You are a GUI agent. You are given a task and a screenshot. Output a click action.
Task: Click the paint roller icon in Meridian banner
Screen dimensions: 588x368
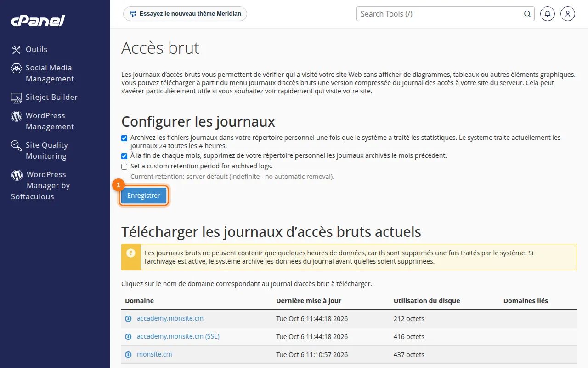tap(133, 14)
